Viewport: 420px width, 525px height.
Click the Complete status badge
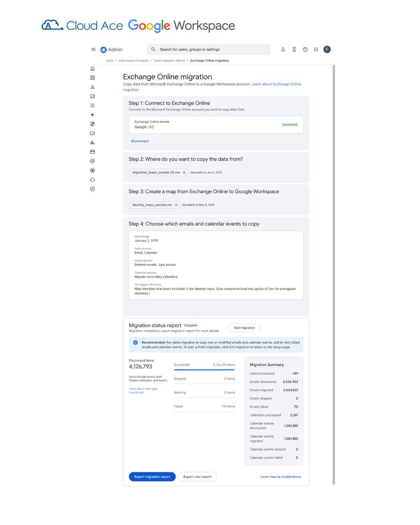coord(191,325)
